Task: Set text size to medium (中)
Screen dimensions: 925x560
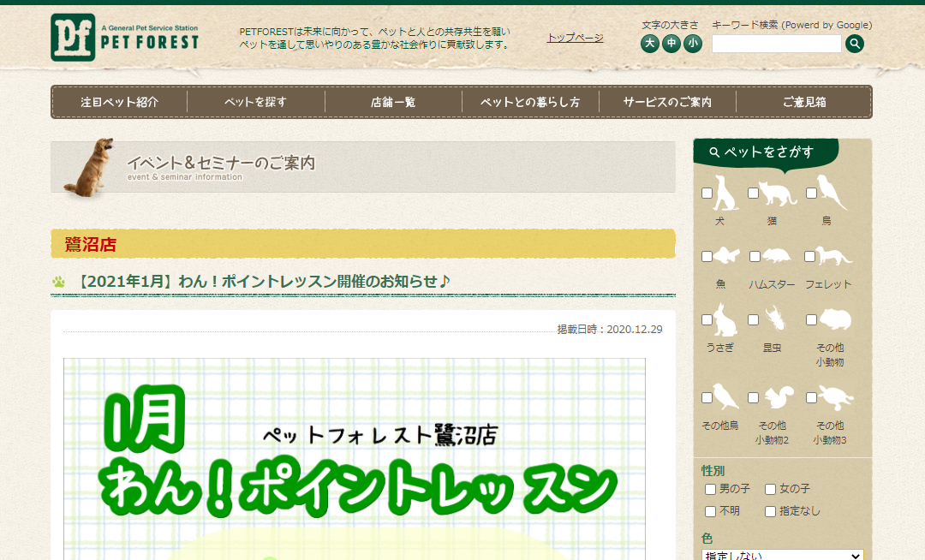Action: 671,43
